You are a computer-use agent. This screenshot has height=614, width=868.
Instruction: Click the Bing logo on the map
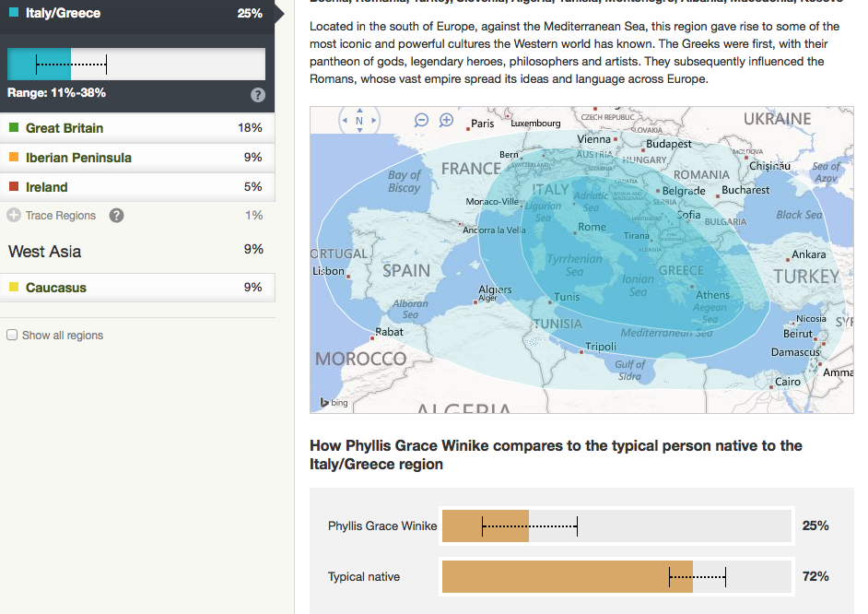pos(334,403)
